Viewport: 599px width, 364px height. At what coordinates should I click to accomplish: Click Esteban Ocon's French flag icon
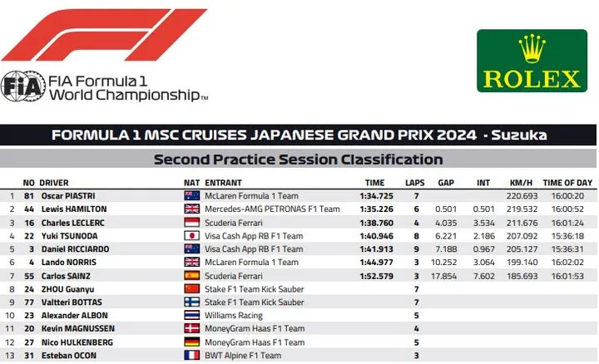pos(192,355)
